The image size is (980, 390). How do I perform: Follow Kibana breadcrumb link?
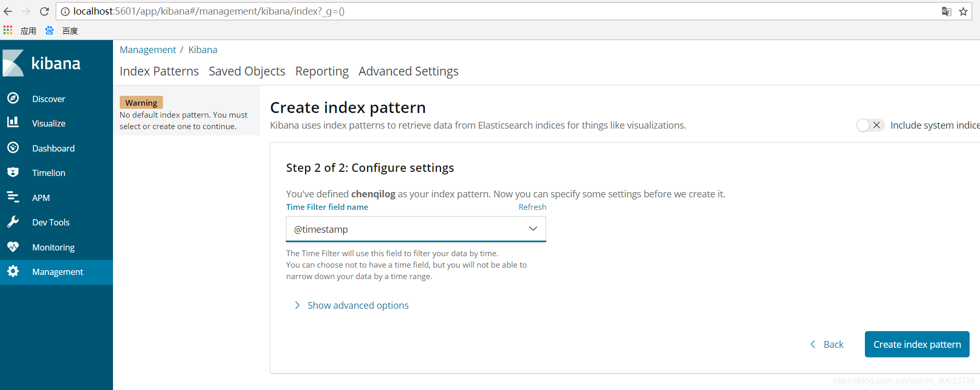pyautogui.click(x=203, y=49)
